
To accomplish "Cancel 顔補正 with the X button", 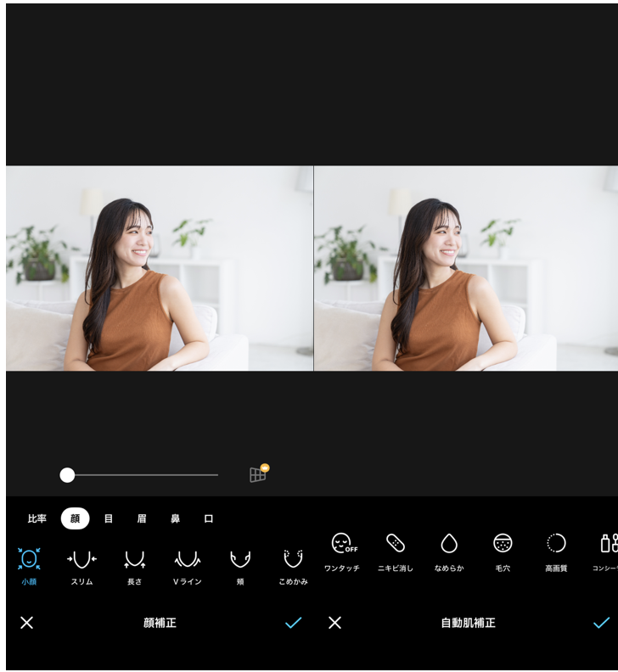I will (27, 623).
